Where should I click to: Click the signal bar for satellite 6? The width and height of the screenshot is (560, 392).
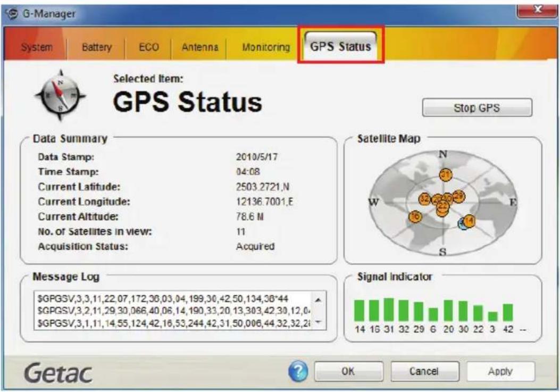pyautogui.click(x=433, y=314)
